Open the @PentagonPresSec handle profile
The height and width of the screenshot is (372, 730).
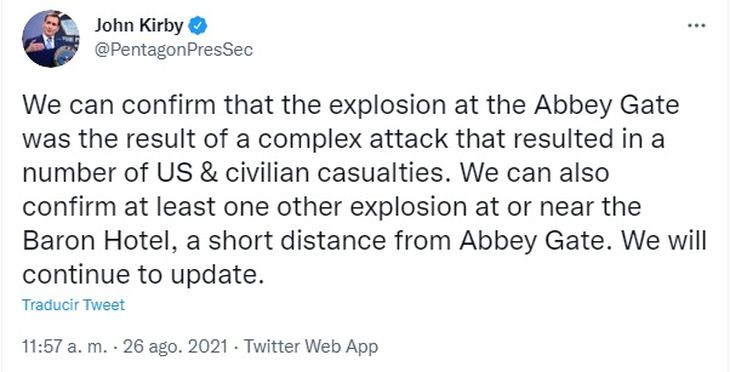click(x=174, y=49)
